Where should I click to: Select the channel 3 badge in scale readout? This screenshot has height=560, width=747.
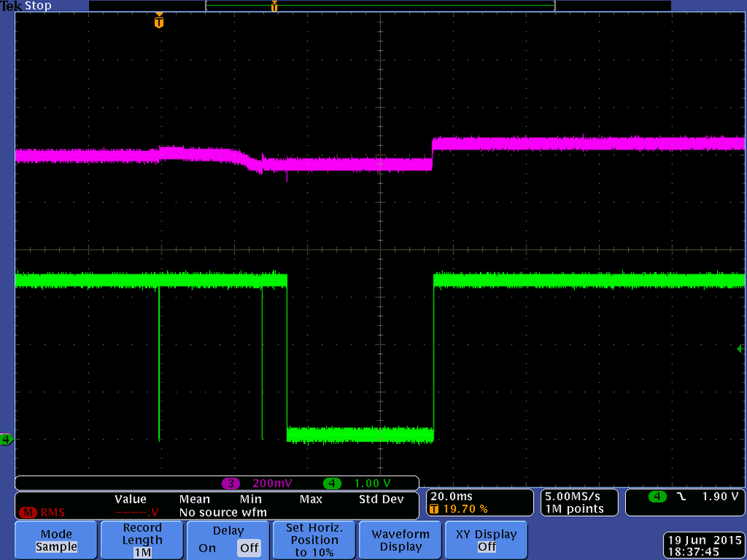(230, 483)
